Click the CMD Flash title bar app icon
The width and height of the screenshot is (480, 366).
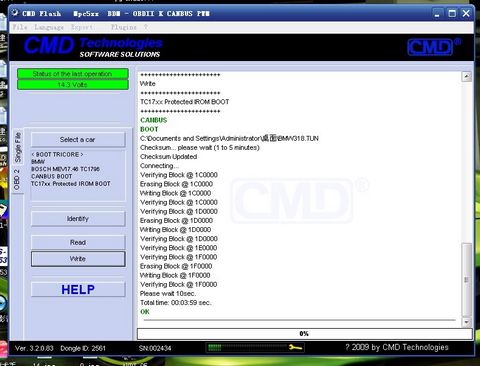(x=15, y=13)
